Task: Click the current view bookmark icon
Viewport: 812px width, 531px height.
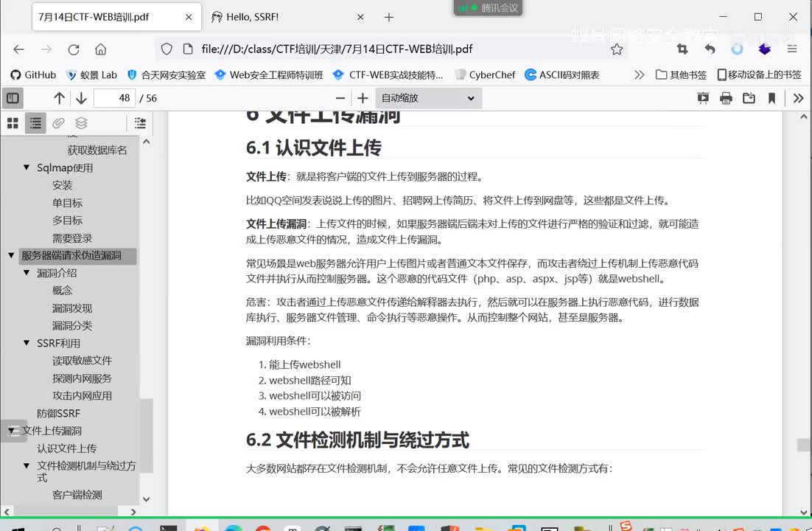Action: pos(771,98)
